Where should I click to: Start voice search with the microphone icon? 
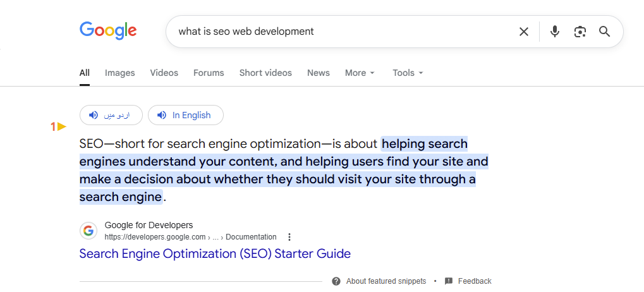[555, 32]
